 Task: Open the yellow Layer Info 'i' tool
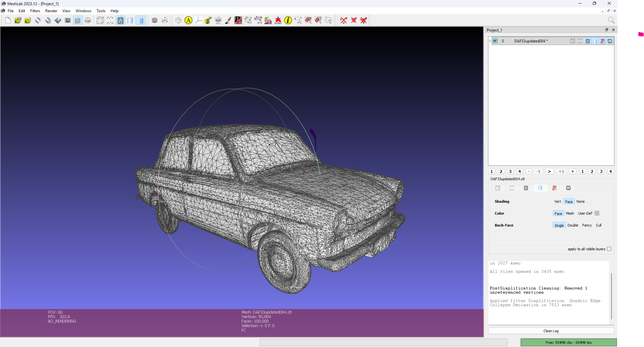coord(288,20)
